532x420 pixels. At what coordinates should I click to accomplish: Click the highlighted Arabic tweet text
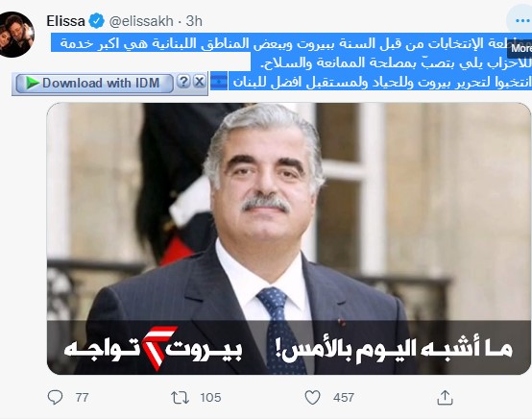pos(291,62)
